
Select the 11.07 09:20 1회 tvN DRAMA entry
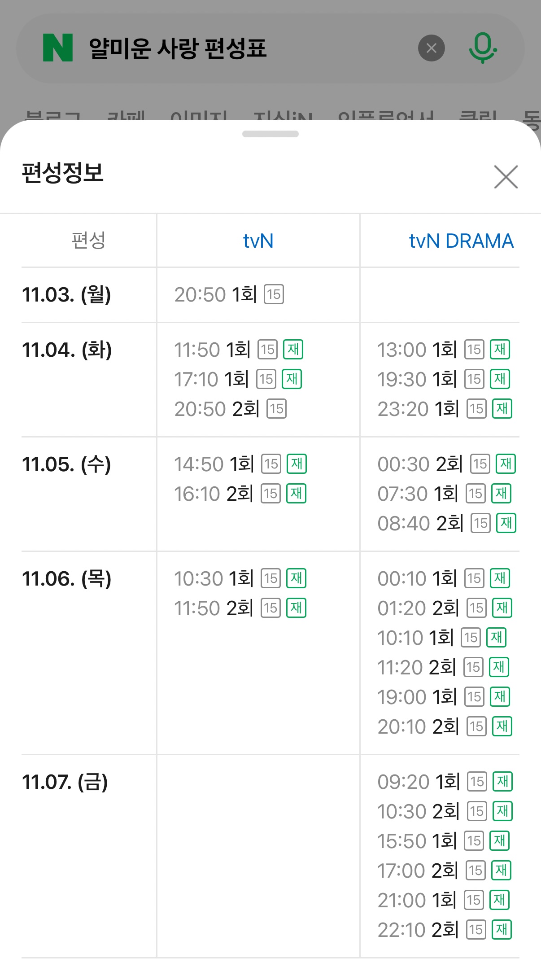point(419,782)
